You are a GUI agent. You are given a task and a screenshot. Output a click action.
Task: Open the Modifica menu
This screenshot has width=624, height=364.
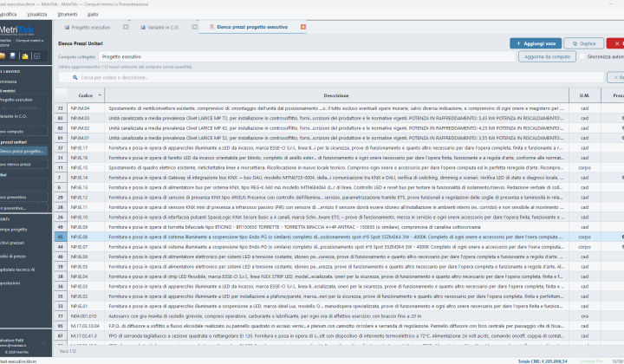(x=9, y=15)
